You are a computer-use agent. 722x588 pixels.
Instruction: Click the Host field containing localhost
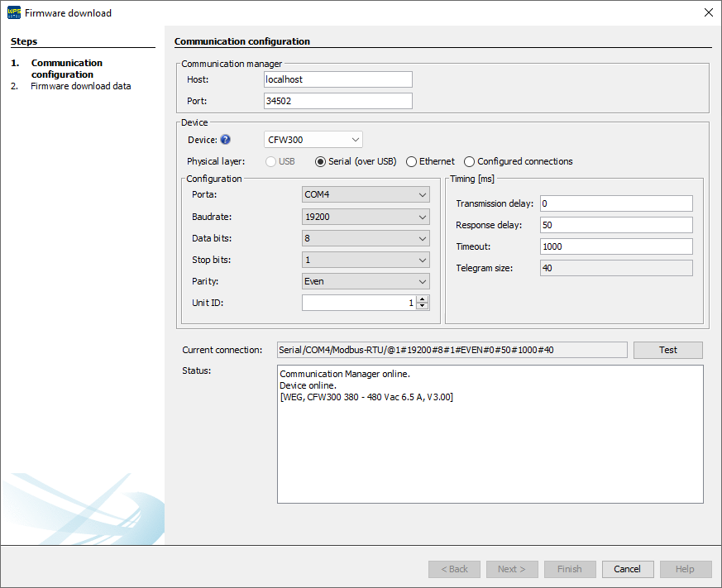(x=337, y=79)
